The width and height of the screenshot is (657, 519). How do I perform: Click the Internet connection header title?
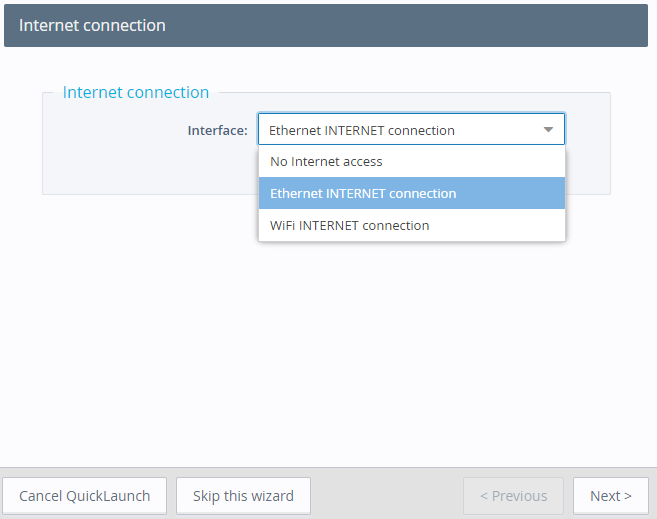[x=92, y=25]
